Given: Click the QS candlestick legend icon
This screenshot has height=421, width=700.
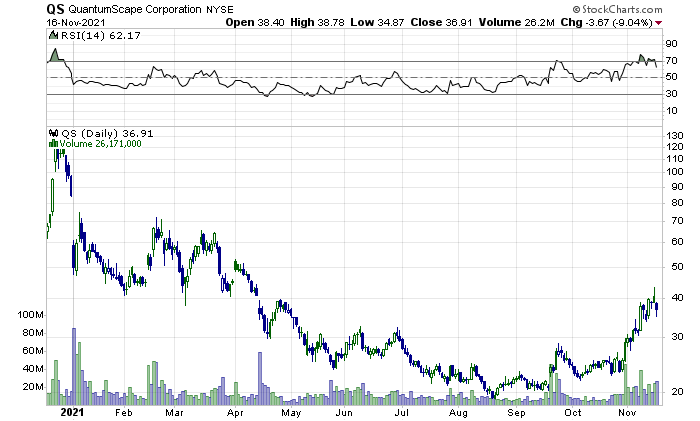Looking at the screenshot, I should [53, 133].
